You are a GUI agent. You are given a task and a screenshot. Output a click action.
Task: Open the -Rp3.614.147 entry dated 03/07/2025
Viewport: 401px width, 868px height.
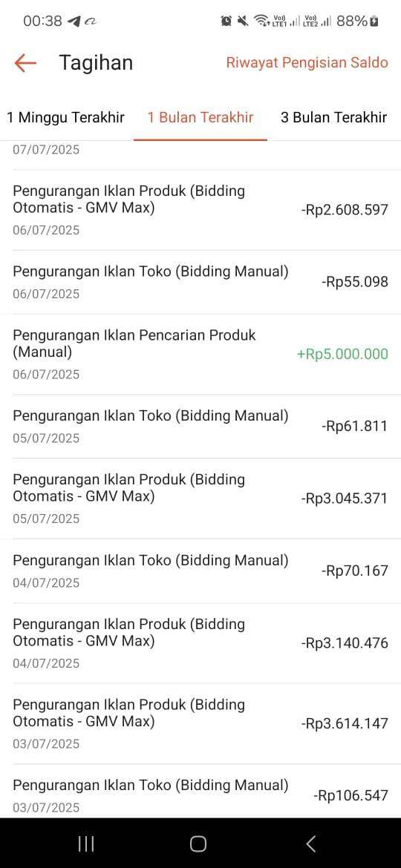click(x=200, y=724)
